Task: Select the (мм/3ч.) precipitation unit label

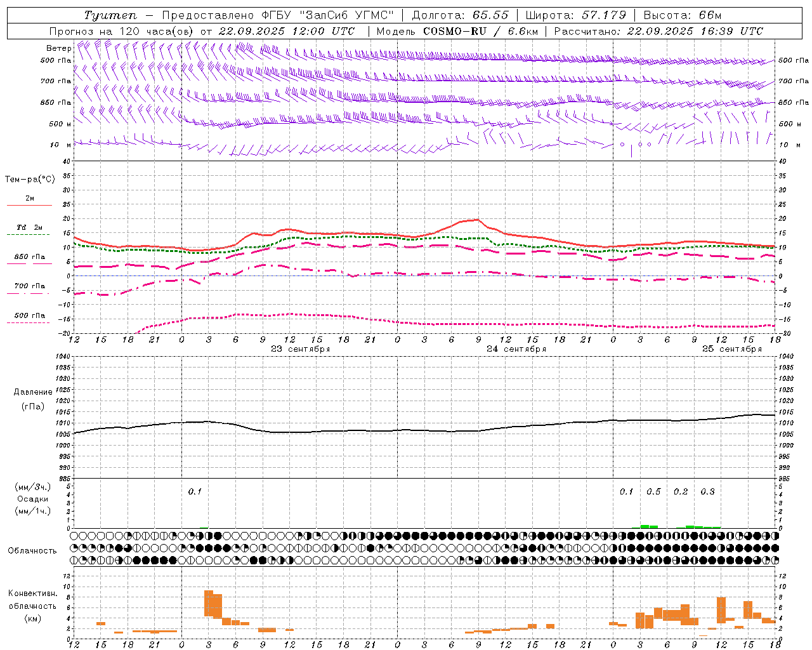Action: pyautogui.click(x=33, y=487)
